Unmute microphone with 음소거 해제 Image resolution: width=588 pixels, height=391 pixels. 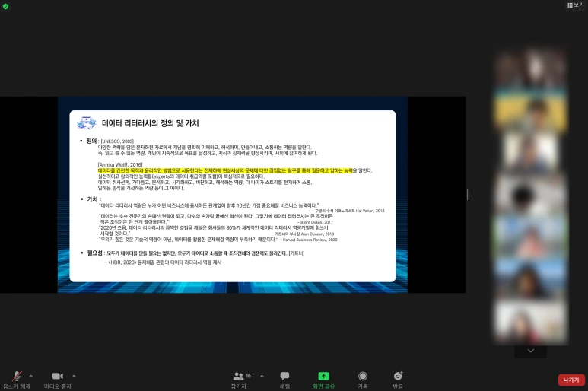[x=17, y=380]
